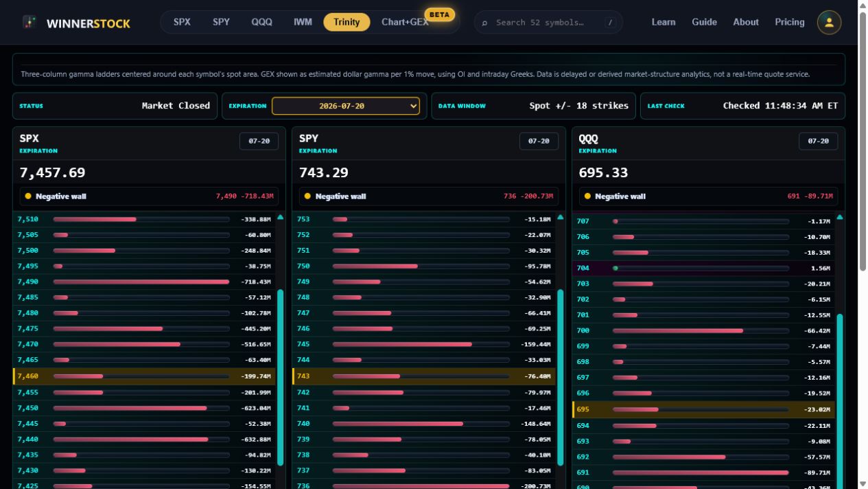This screenshot has width=868, height=489.
Task: Click SPX ladder scroll-up arrow
Action: click(x=280, y=217)
